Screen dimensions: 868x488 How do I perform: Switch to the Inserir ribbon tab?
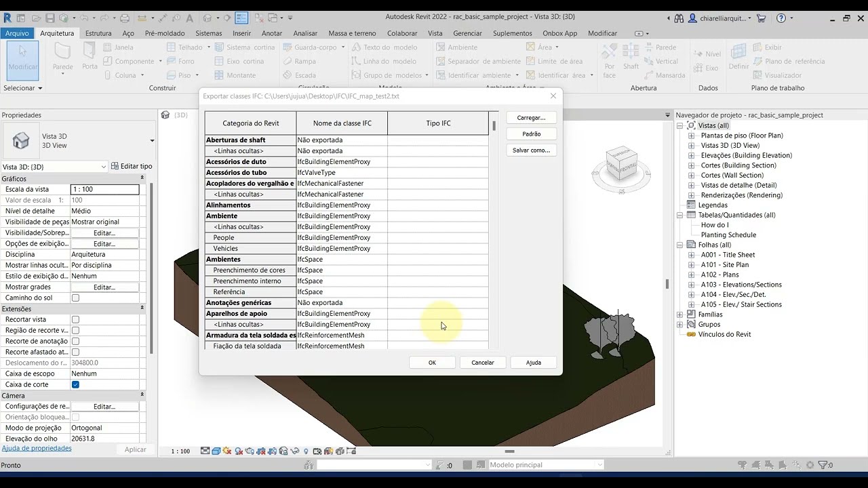click(x=241, y=33)
